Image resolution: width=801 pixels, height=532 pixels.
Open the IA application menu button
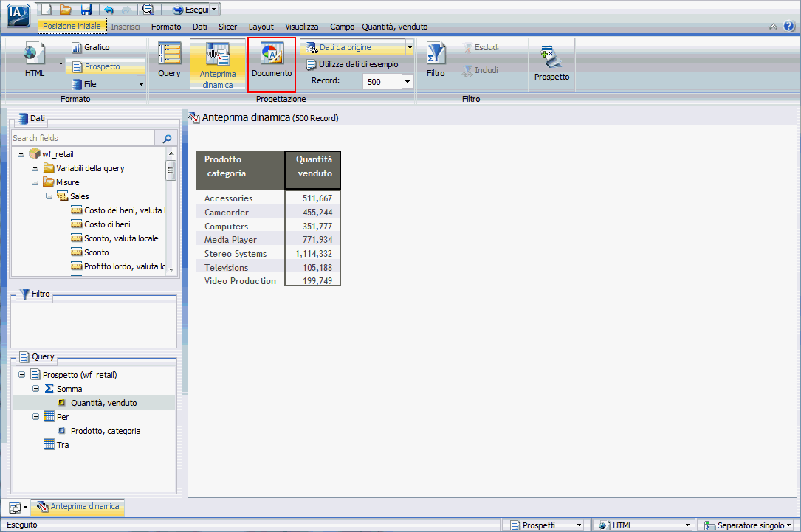click(x=18, y=14)
